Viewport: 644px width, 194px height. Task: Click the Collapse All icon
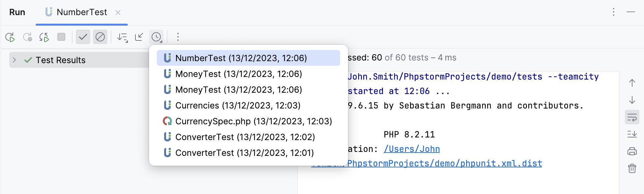click(139, 37)
